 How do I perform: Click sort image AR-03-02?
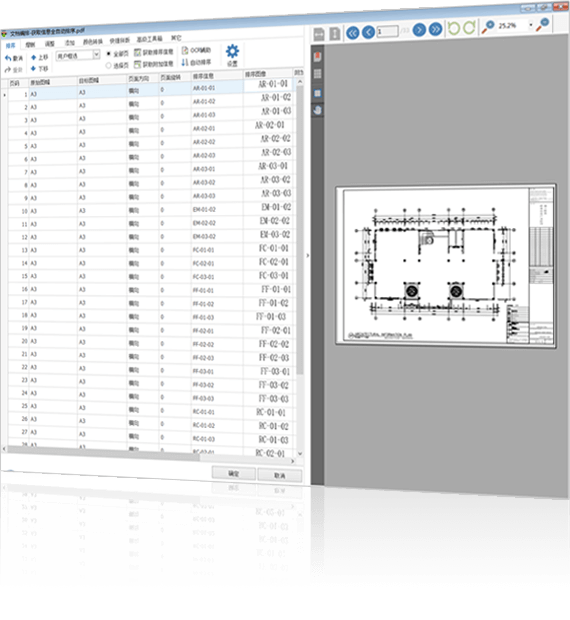276,180
